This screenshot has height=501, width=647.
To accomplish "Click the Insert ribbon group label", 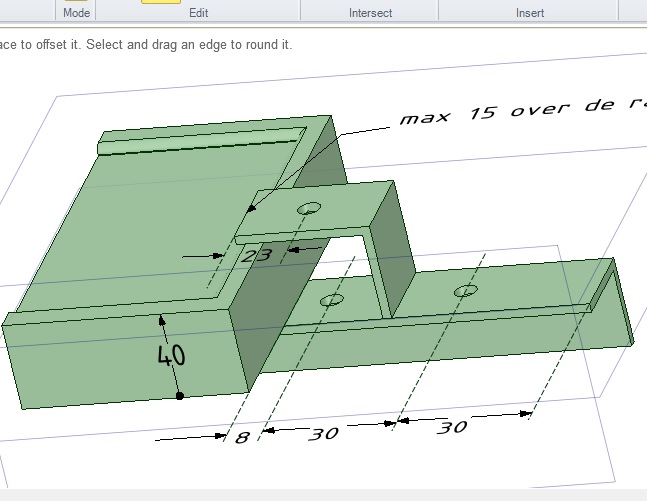I will [x=530, y=13].
